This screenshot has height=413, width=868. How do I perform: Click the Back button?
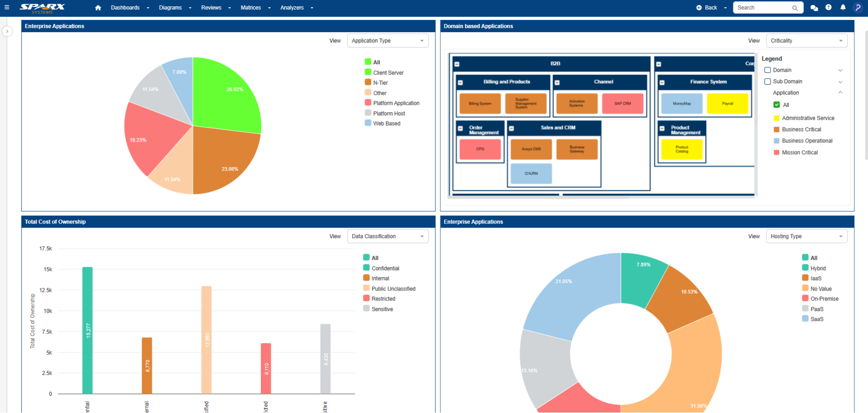click(x=708, y=7)
